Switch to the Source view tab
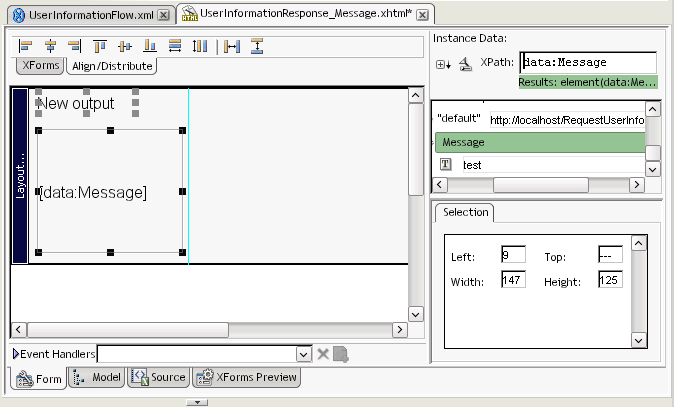The image size is (674, 407). point(159,377)
